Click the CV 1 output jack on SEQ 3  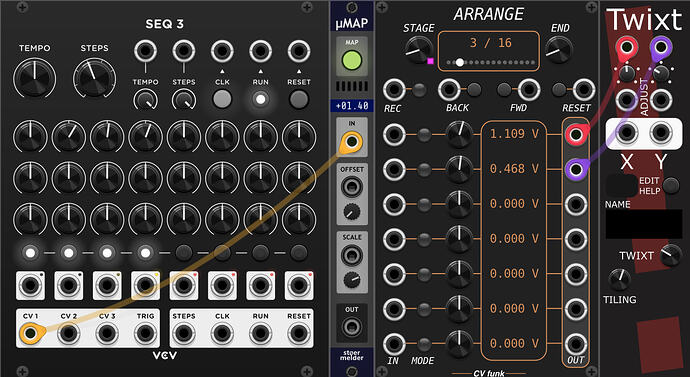pyautogui.click(x=30, y=333)
